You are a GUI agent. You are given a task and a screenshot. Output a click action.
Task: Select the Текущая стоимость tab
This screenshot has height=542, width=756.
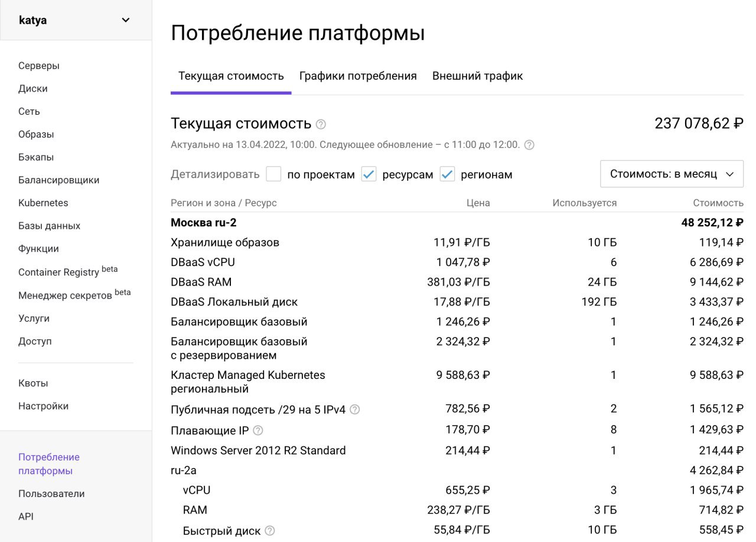(231, 76)
